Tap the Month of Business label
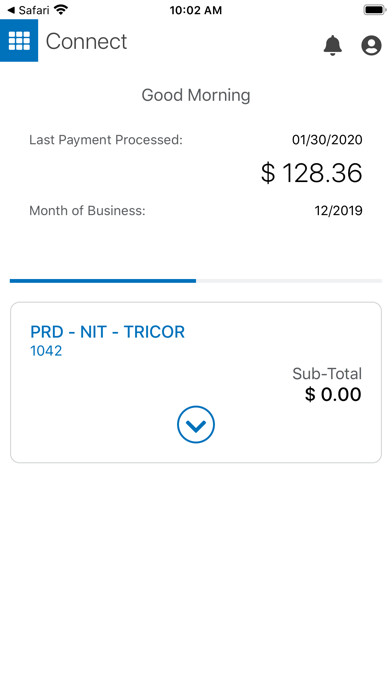 [87, 210]
